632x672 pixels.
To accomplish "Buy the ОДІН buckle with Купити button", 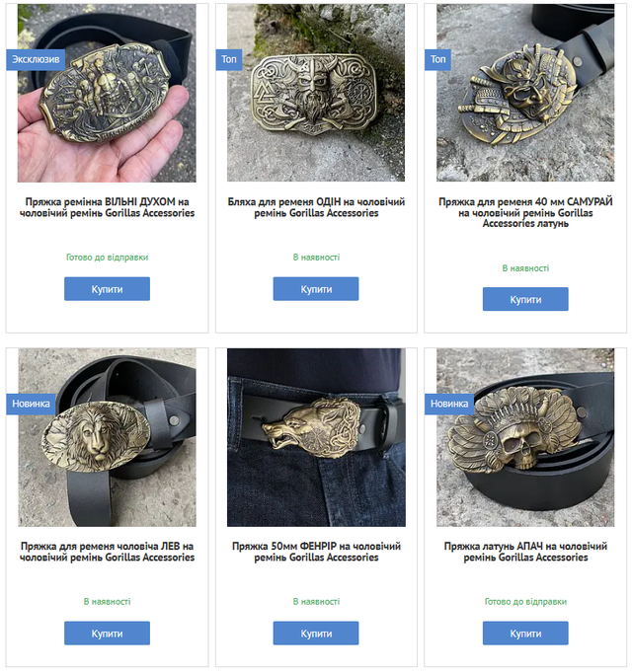I will point(316,289).
